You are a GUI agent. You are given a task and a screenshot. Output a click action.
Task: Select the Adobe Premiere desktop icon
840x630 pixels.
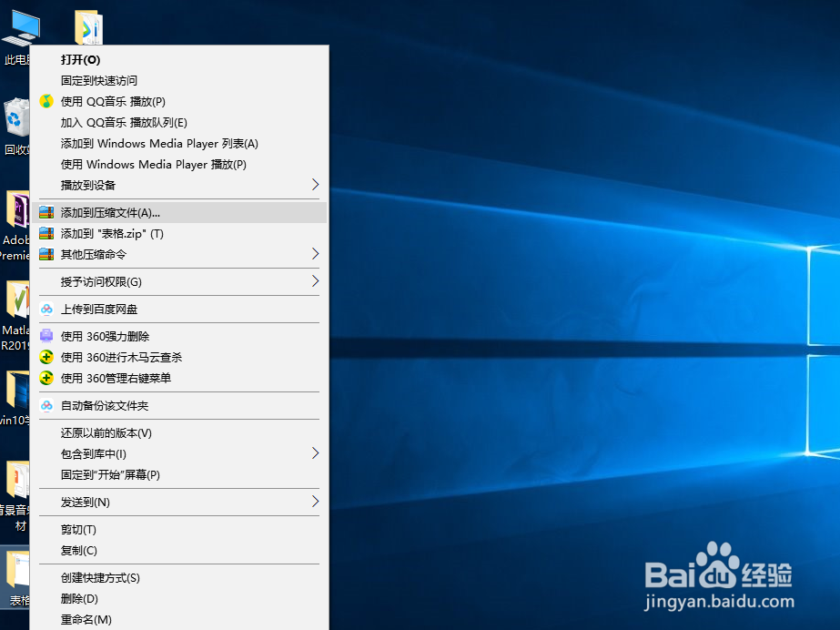point(16,226)
